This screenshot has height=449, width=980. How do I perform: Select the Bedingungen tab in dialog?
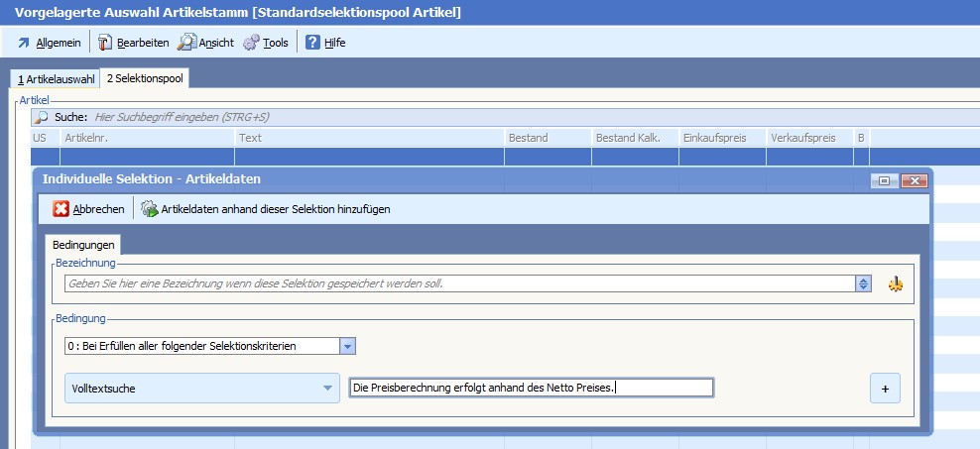pos(83,244)
